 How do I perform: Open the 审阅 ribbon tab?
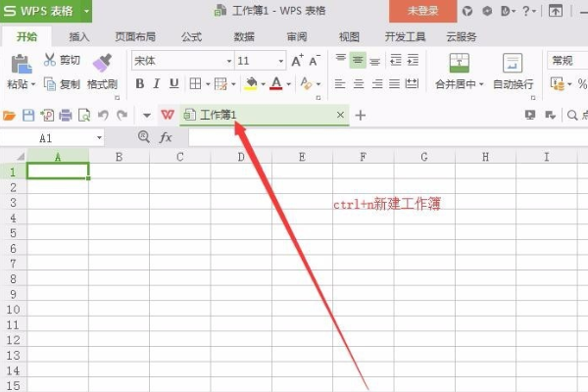point(297,37)
